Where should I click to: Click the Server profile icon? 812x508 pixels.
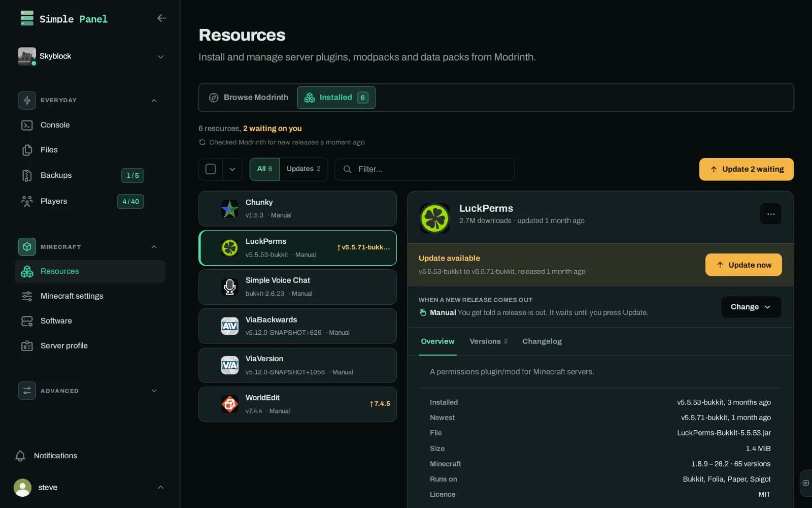[27, 346]
